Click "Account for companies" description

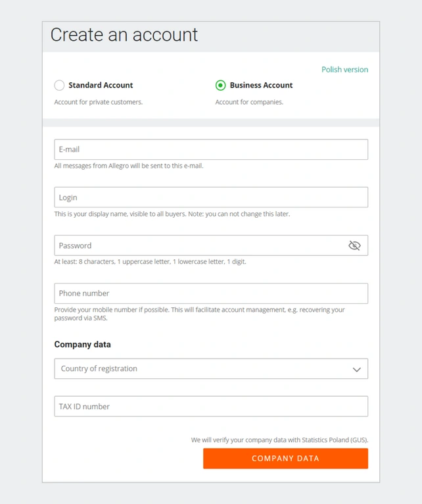[x=249, y=102]
